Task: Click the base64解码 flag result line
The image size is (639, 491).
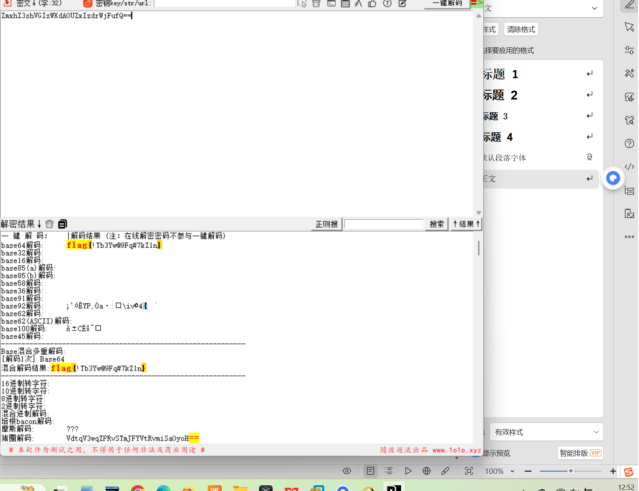Action: pos(114,245)
